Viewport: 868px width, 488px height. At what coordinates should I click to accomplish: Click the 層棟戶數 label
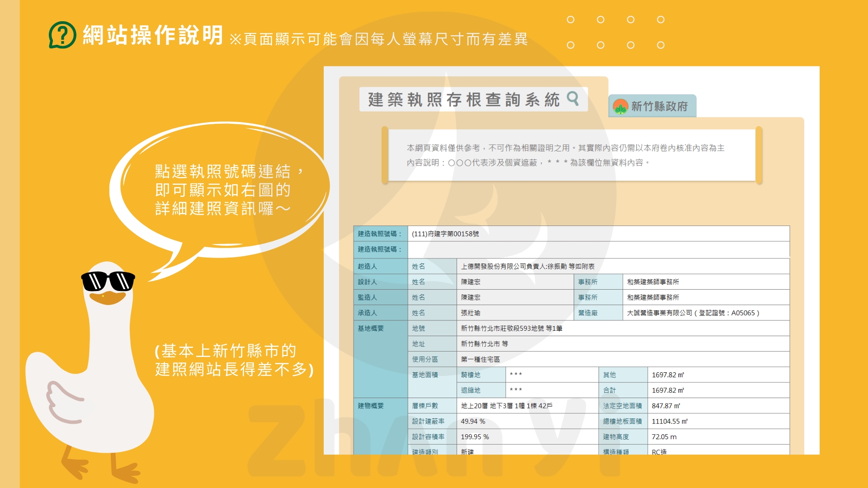[x=425, y=405]
